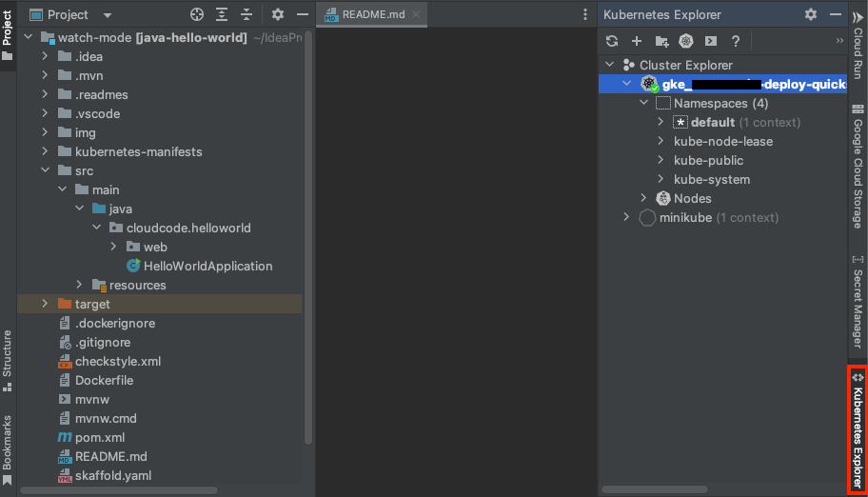Open Project panel gear settings
This screenshot has width=868, height=497.
[x=278, y=14]
